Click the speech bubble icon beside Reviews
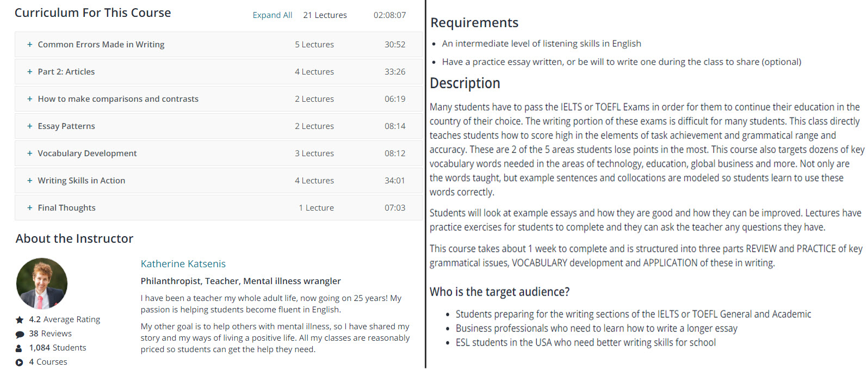The height and width of the screenshot is (369, 868). pyautogui.click(x=20, y=334)
